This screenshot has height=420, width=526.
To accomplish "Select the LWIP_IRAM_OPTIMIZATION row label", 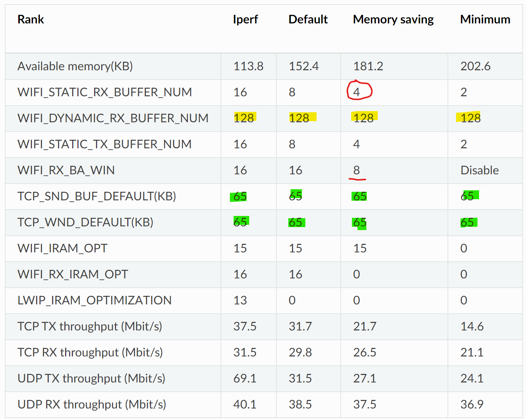I will 94,300.
